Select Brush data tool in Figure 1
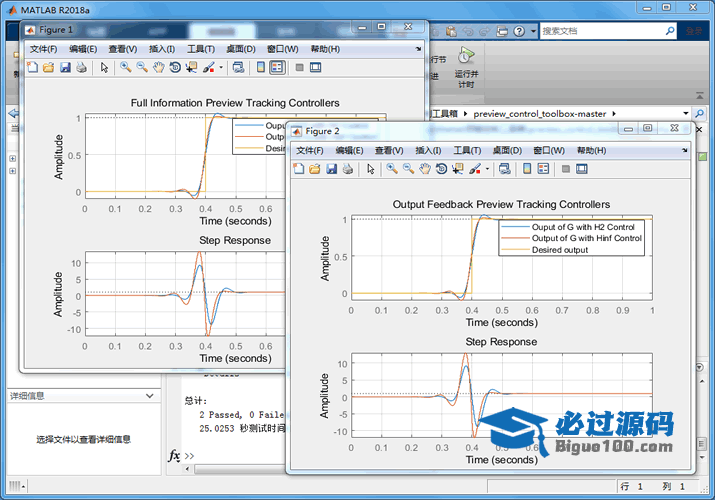 tap(208, 67)
